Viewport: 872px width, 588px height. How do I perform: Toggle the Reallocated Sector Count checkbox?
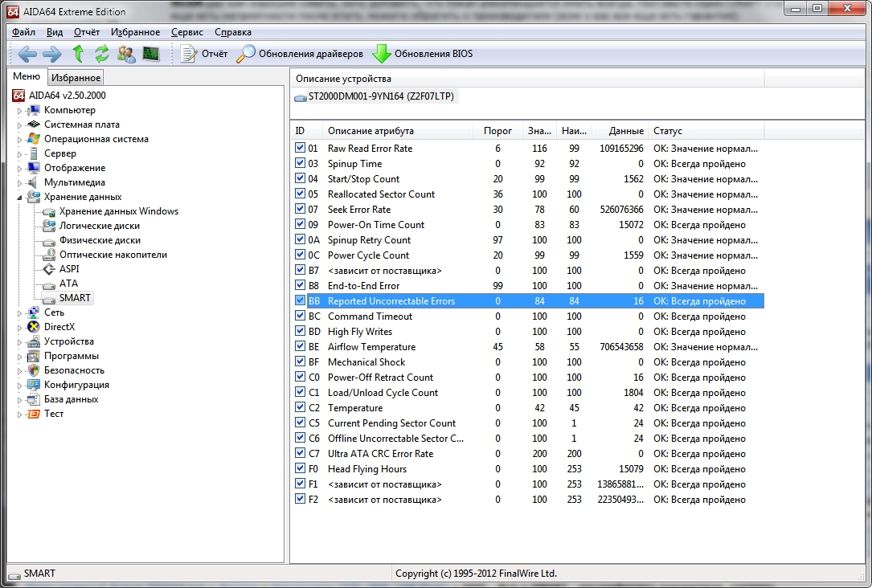(x=300, y=194)
